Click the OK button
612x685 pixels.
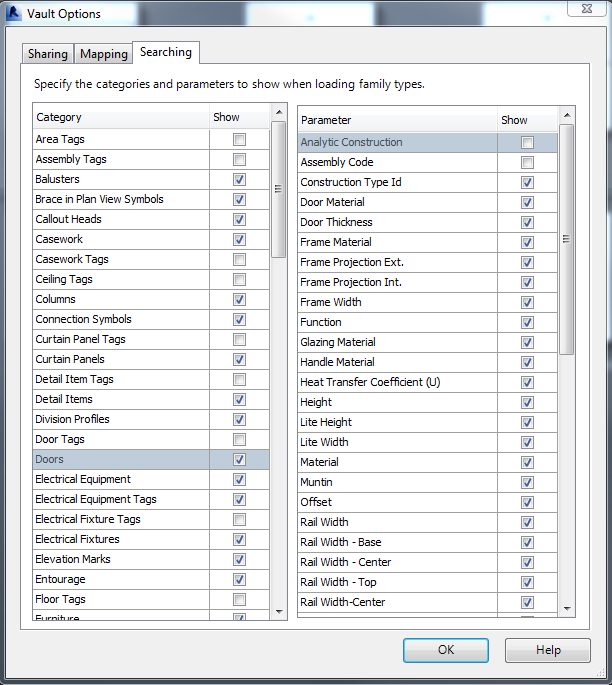(446, 650)
